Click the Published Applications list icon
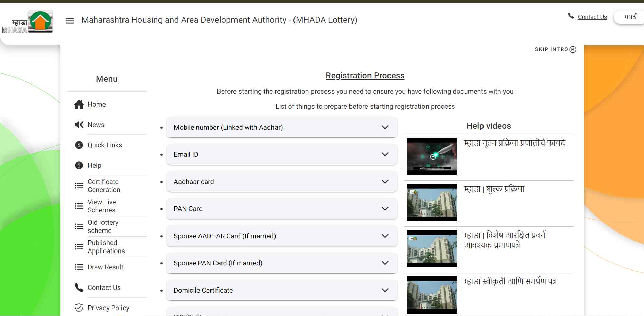 [x=79, y=247]
